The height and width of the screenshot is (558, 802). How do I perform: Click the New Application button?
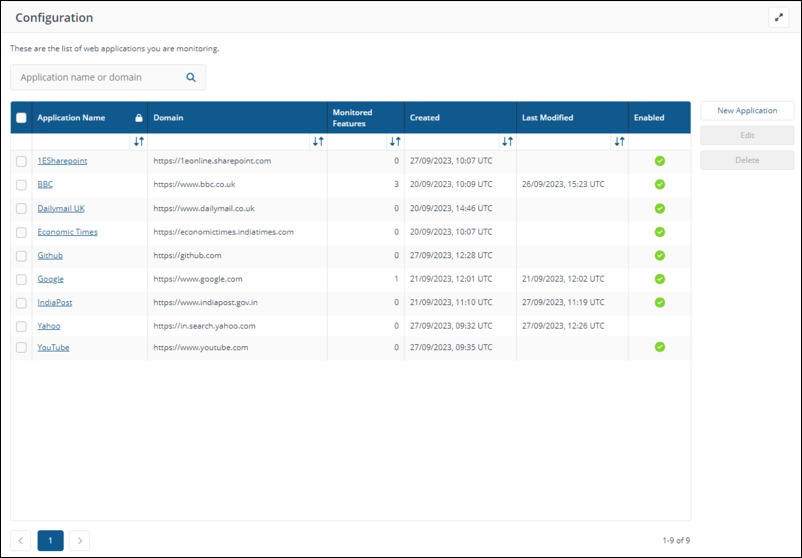747,111
